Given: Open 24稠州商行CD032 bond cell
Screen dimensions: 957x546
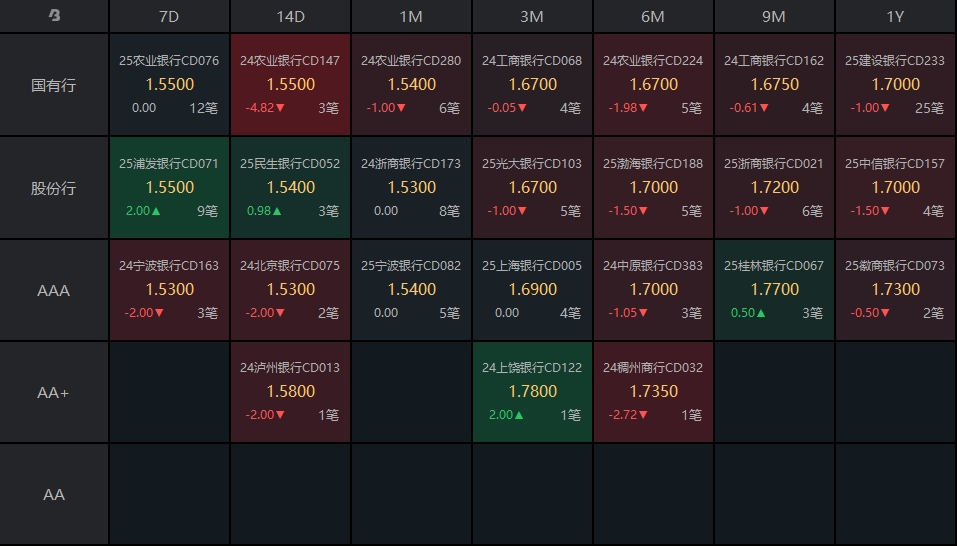Looking at the screenshot, I should pos(653,391).
